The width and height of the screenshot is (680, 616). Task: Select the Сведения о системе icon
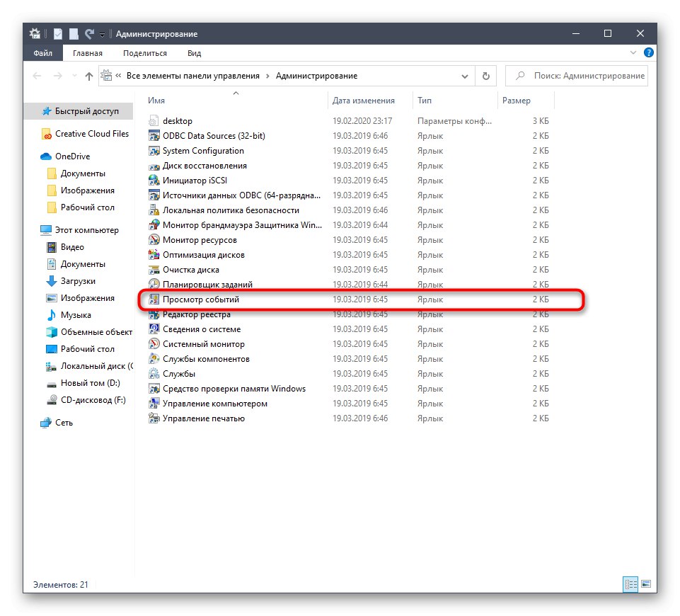coord(154,329)
